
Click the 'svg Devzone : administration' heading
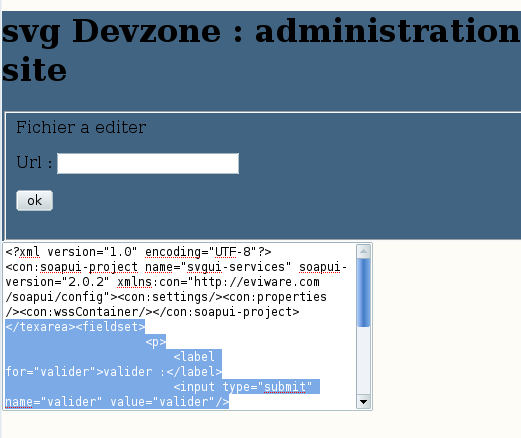click(260, 31)
